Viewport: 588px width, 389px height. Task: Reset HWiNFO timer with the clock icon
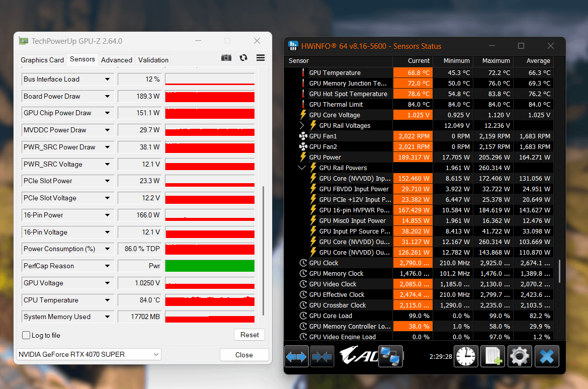466,356
